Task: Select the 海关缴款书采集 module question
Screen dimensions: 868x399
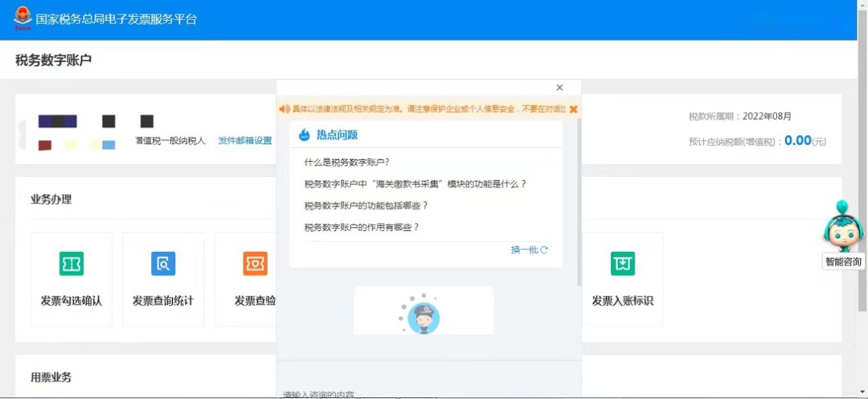Action: 415,183
